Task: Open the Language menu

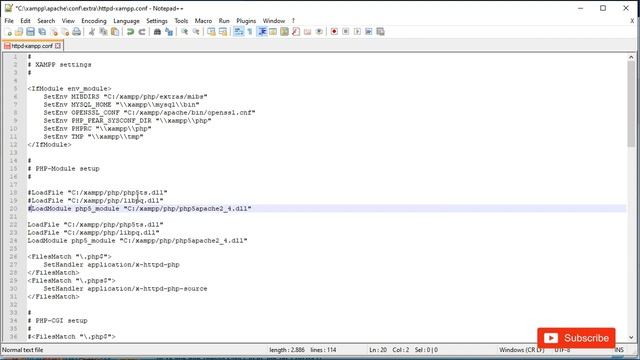Action: (x=126, y=21)
